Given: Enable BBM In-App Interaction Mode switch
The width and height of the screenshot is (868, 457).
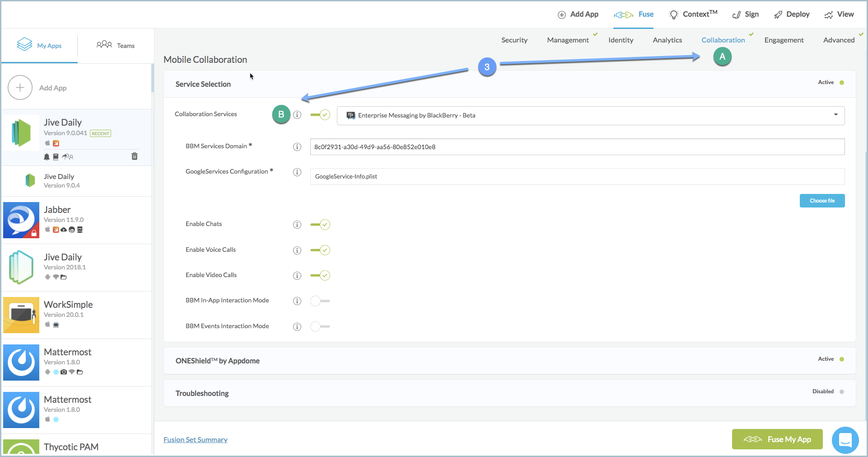Looking at the screenshot, I should point(320,301).
